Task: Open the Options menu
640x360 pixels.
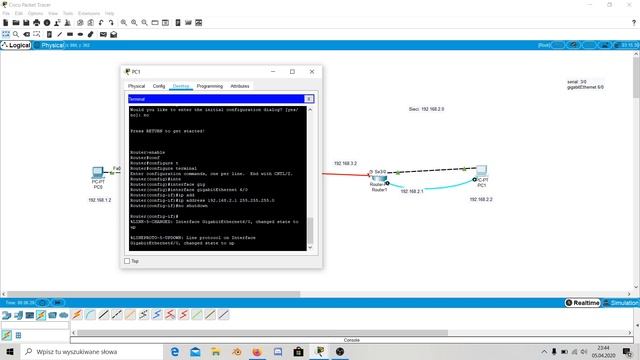Action: [36, 13]
